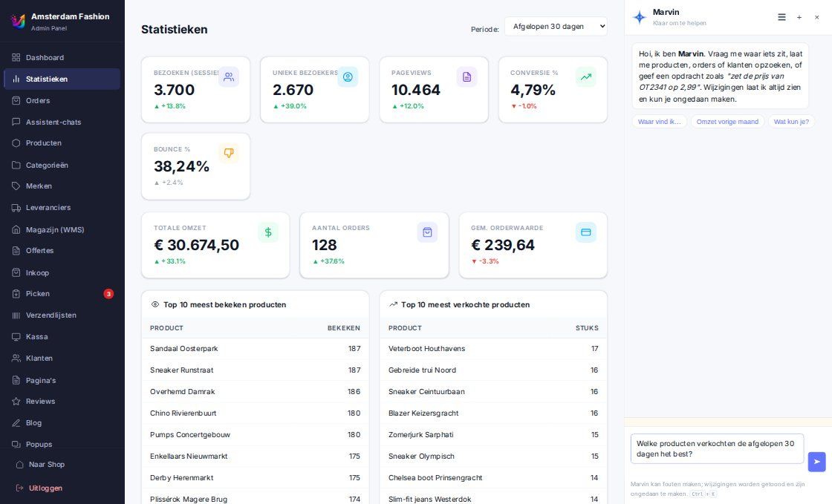Start a new Marvin chat with plus icon
Viewport: 832px width, 504px height.
pyautogui.click(x=799, y=18)
